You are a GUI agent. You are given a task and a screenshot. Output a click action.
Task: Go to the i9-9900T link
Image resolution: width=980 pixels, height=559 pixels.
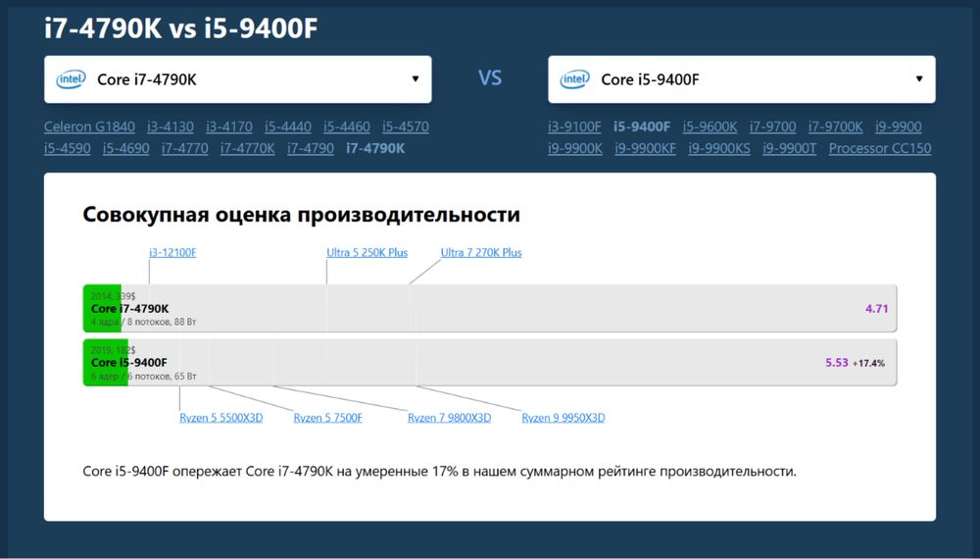(x=790, y=149)
